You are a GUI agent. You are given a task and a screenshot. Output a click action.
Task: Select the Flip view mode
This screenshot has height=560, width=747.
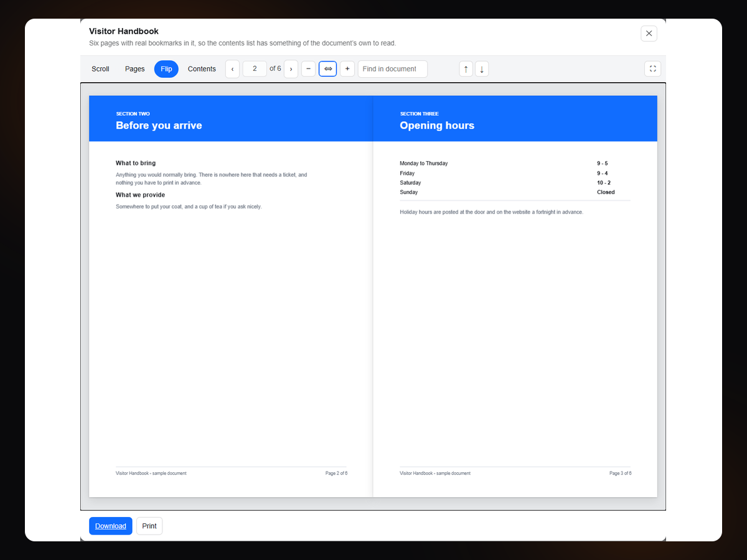(166, 69)
